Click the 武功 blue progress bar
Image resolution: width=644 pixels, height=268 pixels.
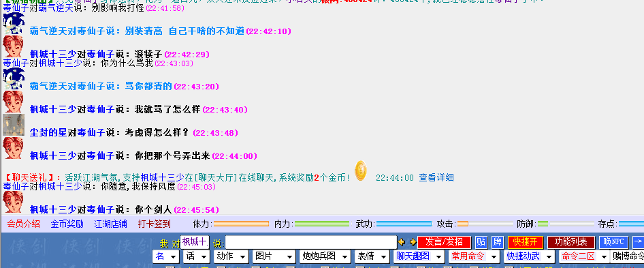click(x=404, y=224)
